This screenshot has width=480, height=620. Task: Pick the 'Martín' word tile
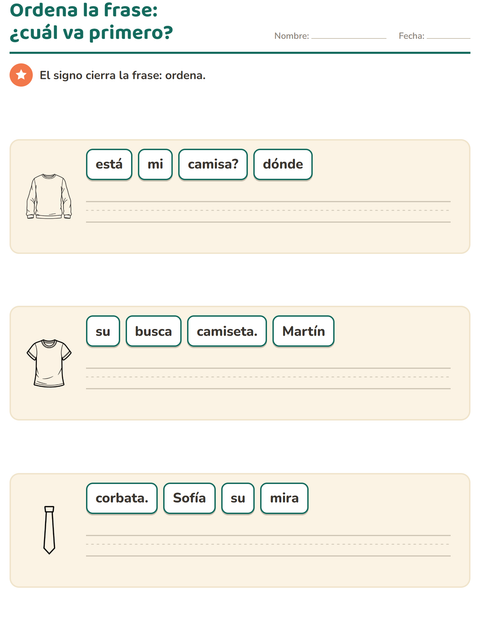click(304, 331)
